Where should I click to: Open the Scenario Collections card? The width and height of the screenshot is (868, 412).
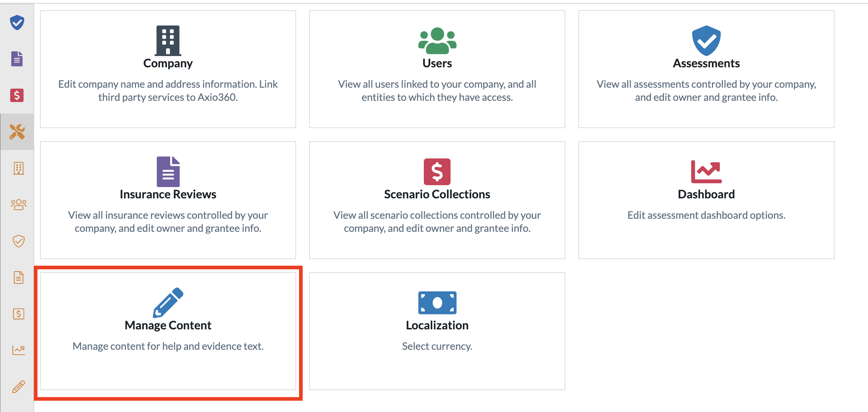(437, 200)
